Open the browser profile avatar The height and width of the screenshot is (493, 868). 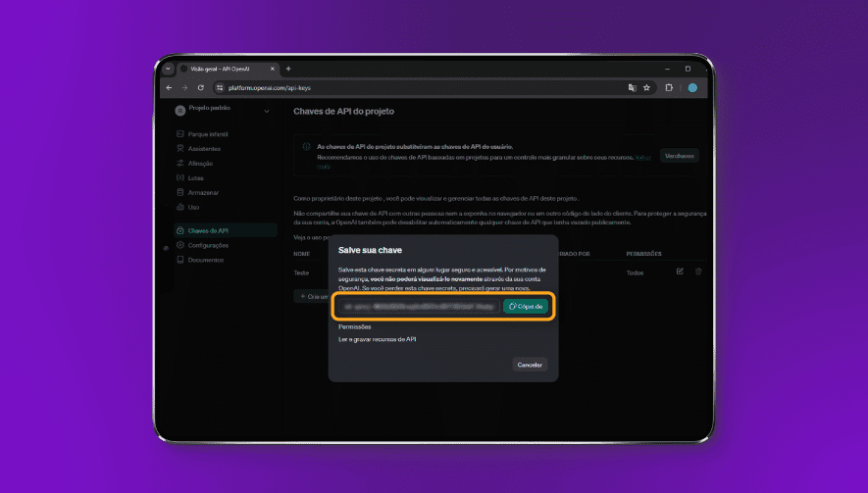pyautogui.click(x=692, y=88)
